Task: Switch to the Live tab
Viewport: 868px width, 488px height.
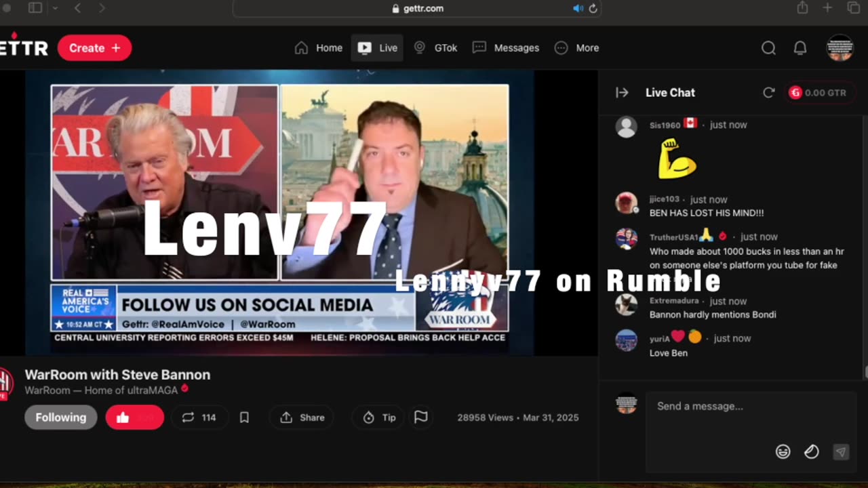Action: (377, 48)
